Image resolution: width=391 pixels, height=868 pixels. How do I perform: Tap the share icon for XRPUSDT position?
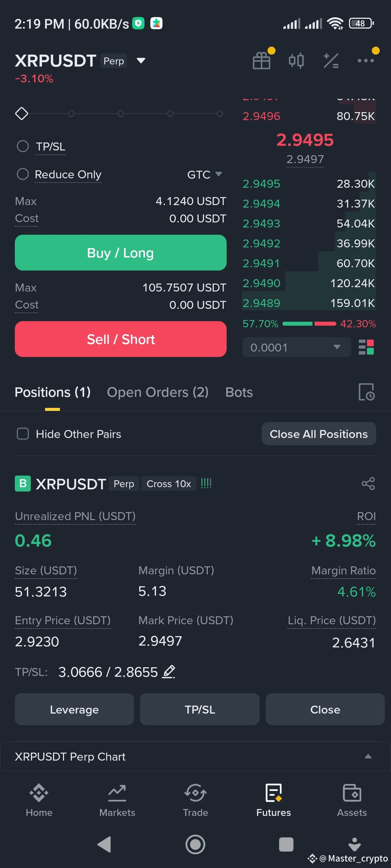(368, 484)
